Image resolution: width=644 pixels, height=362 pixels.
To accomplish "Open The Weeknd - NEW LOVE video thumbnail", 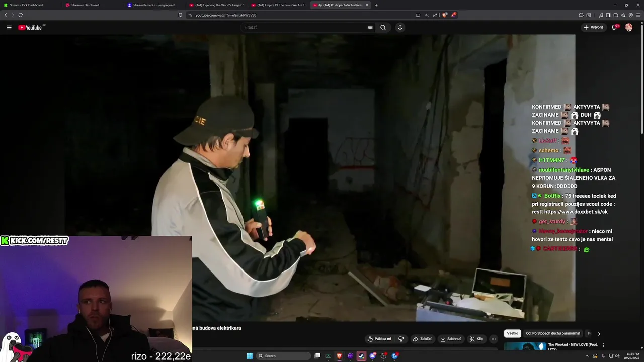I will [525, 346].
